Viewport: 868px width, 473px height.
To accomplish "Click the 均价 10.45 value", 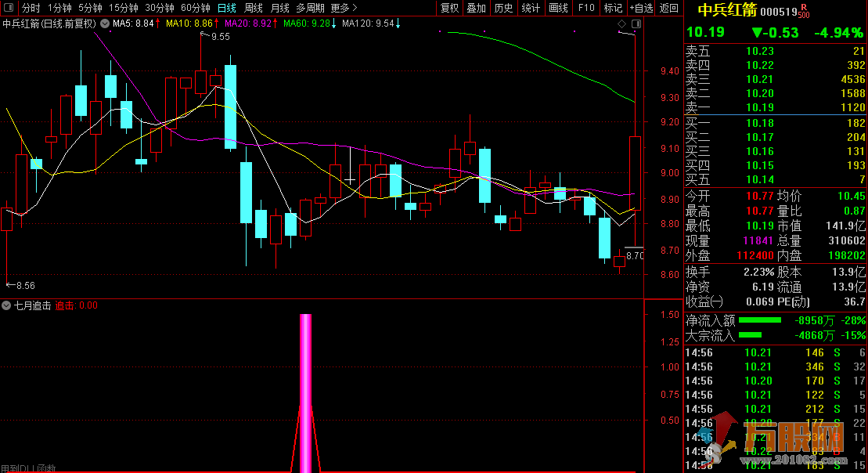I will tap(851, 196).
